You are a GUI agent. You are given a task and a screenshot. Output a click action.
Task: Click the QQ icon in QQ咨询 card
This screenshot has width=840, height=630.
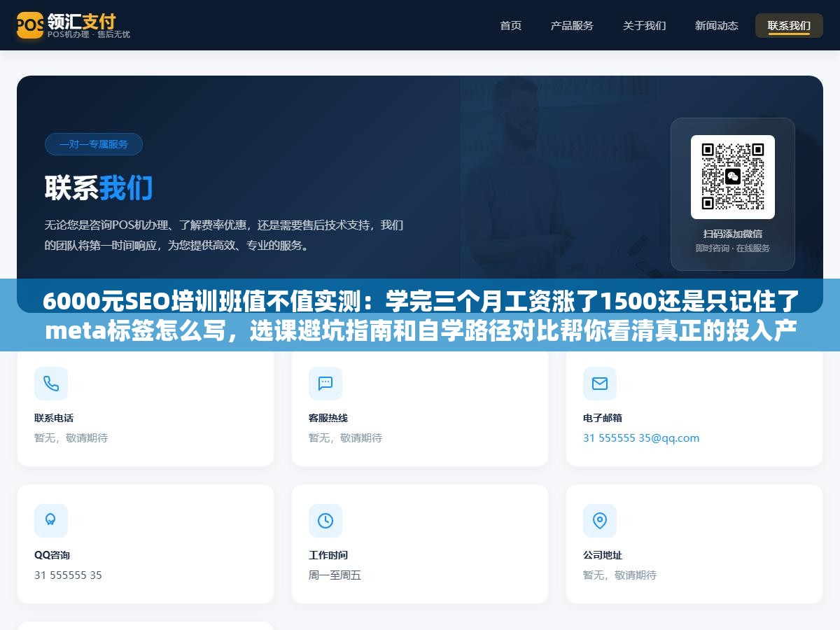click(51, 521)
